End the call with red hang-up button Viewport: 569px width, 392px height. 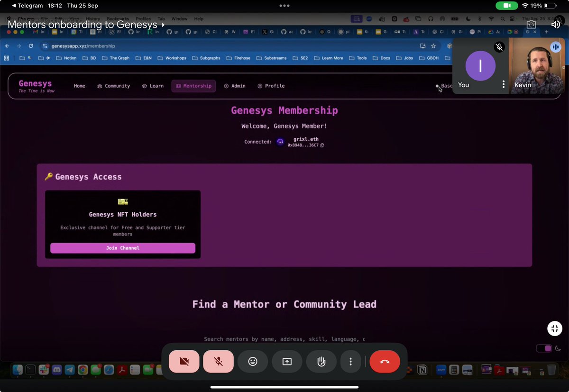coord(385,362)
